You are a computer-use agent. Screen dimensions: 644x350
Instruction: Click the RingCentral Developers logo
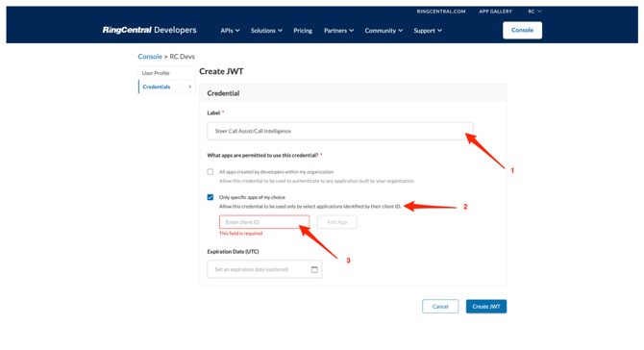click(x=150, y=30)
